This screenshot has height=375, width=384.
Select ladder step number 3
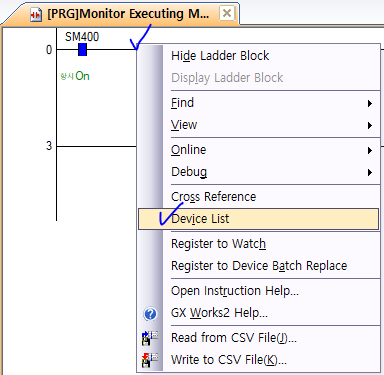point(49,146)
